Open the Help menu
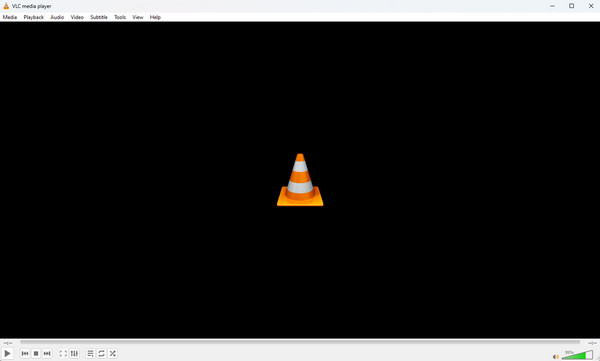 tap(155, 17)
